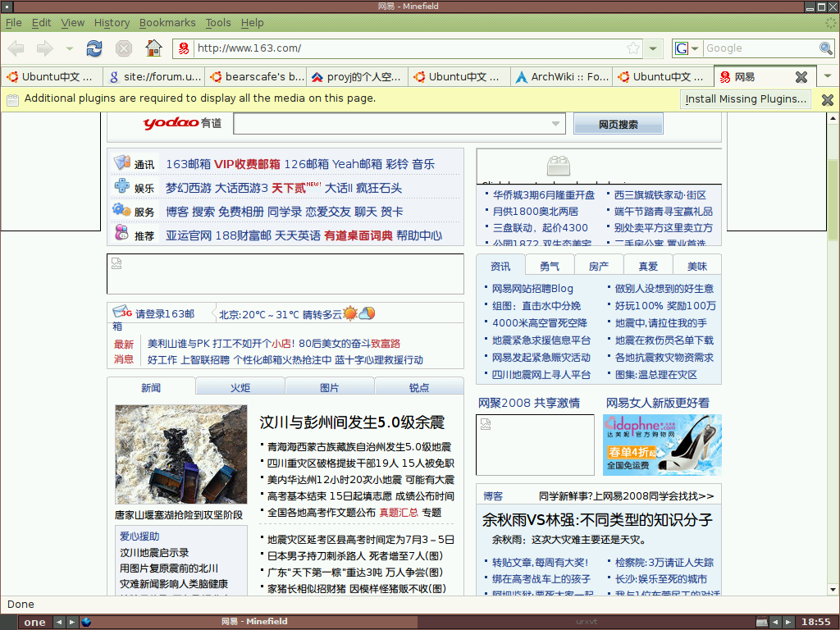The image size is (840, 630).
Task: Switch to the bearscafe's b... tab
Action: [256, 77]
